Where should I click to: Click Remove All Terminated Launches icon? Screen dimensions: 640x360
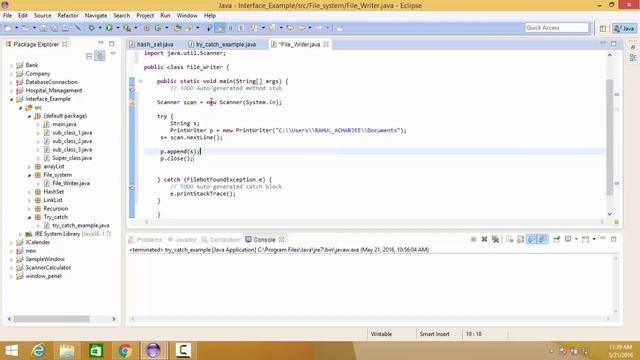[495, 239]
